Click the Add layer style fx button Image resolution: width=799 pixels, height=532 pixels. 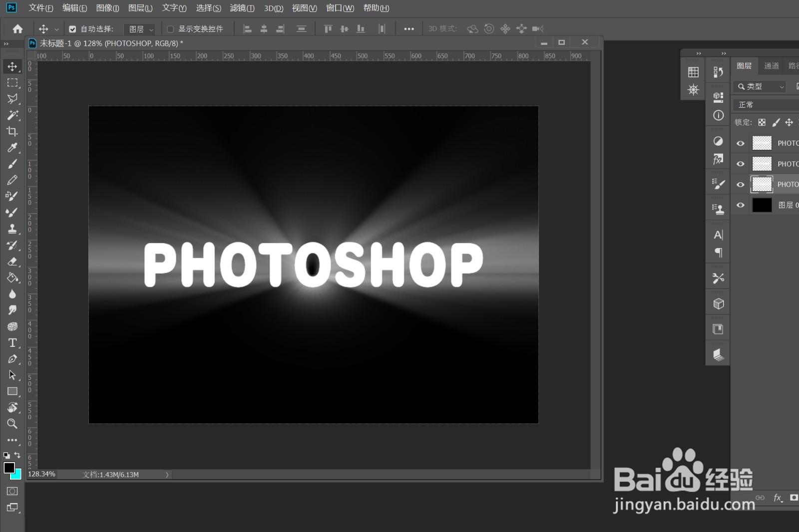click(x=778, y=498)
